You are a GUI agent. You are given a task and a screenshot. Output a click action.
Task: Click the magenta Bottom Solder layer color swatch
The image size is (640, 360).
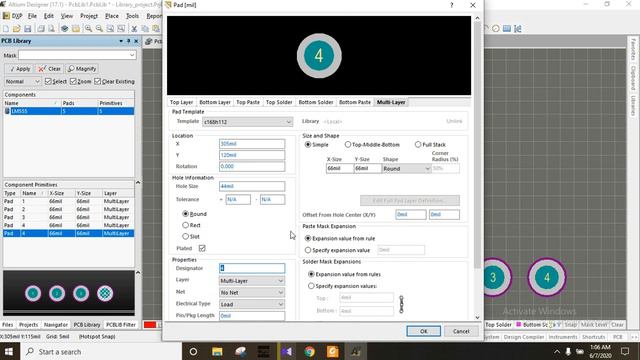(x=518, y=324)
